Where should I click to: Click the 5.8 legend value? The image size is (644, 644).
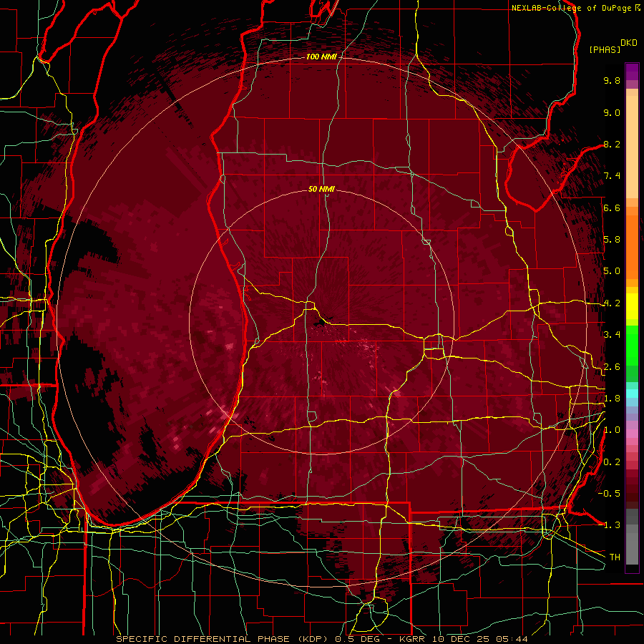pyautogui.click(x=612, y=240)
